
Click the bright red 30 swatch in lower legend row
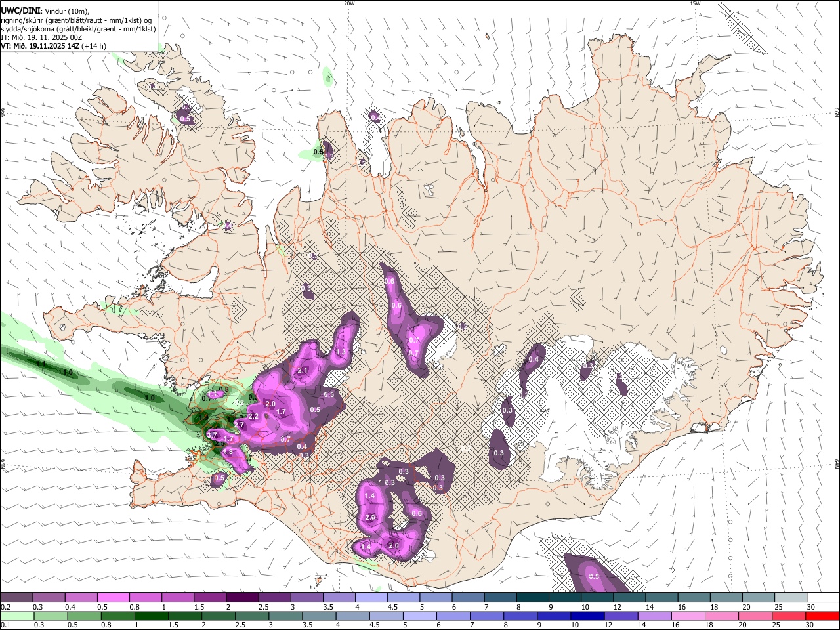[x=823, y=616]
